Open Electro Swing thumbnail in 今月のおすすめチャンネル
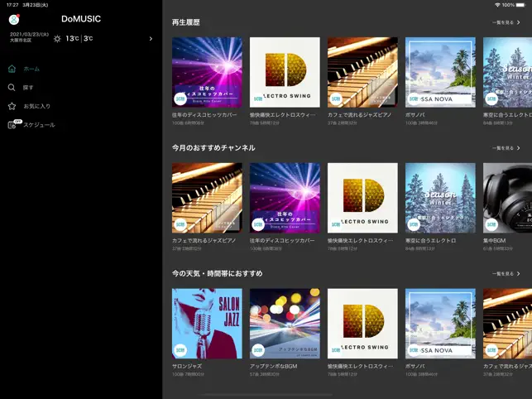The height and width of the screenshot is (399, 532). (362, 198)
